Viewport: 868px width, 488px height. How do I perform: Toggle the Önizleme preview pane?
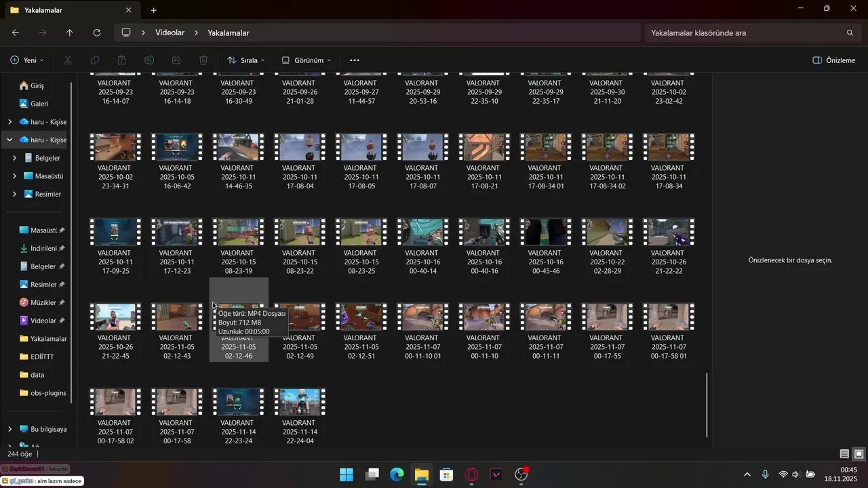point(834,60)
